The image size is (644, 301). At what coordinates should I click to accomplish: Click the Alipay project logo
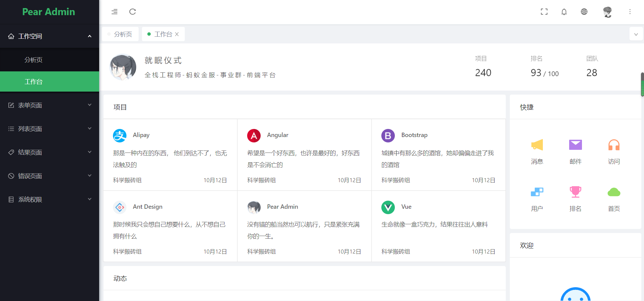tap(120, 136)
